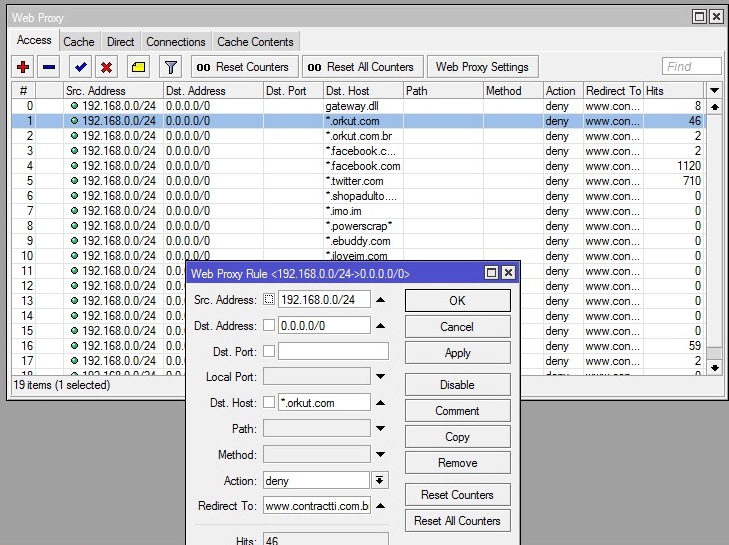The width and height of the screenshot is (729, 545).
Task: Expand the Local Port field arrow
Action: [380, 377]
